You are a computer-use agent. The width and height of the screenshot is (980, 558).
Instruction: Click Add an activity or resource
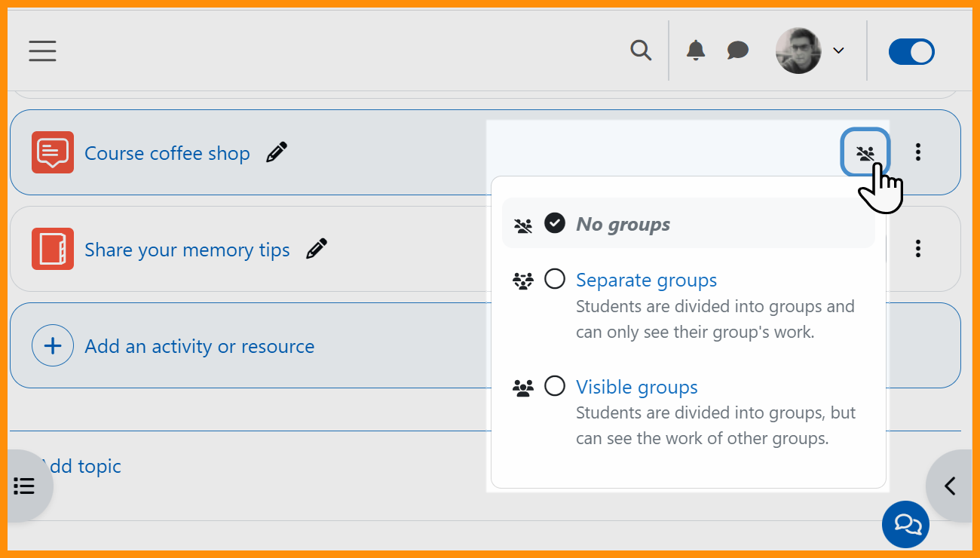click(x=199, y=346)
